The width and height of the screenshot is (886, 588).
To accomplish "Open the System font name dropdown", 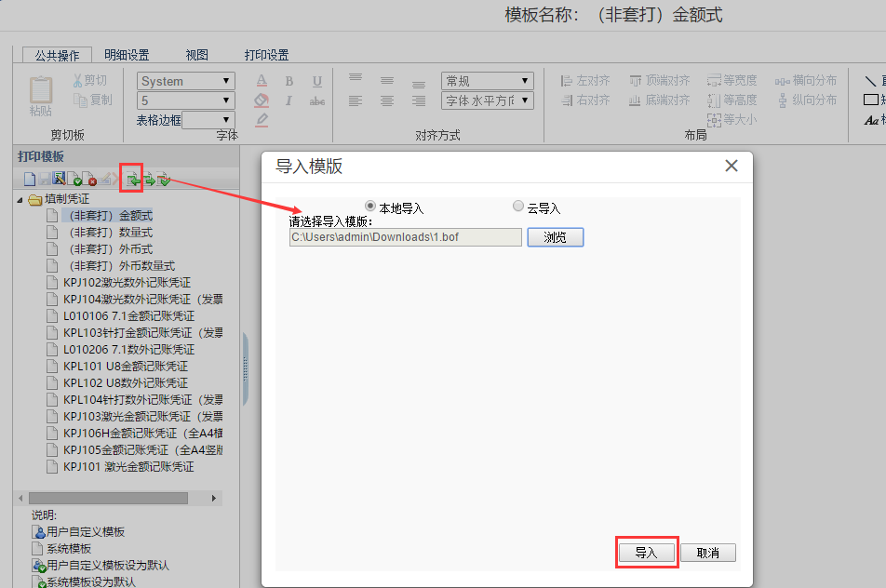I will click(x=186, y=81).
